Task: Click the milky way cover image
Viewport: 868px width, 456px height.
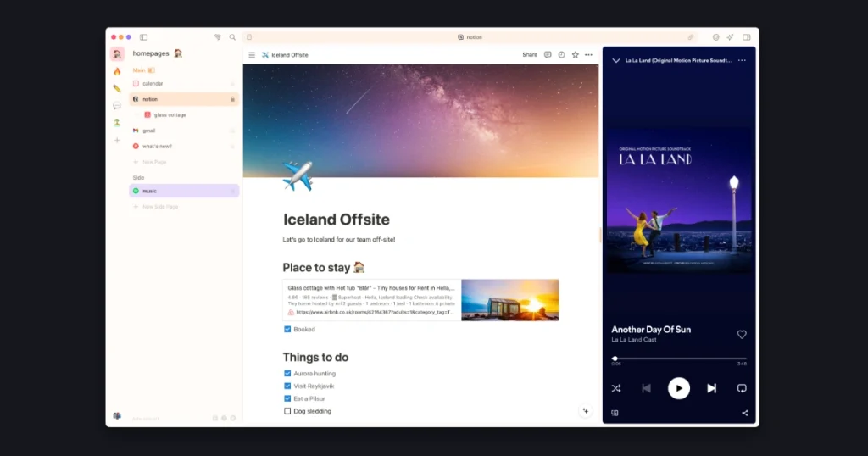Action: pyautogui.click(x=420, y=120)
